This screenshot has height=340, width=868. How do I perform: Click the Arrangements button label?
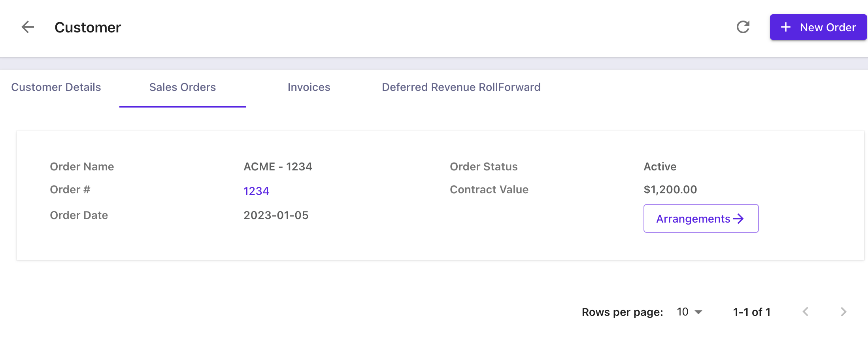tap(693, 219)
